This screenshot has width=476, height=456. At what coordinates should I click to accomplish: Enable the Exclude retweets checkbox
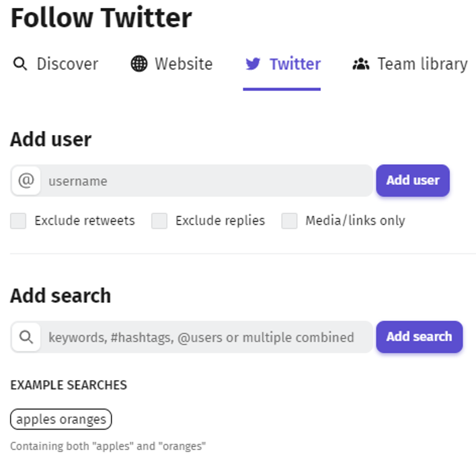tap(18, 221)
